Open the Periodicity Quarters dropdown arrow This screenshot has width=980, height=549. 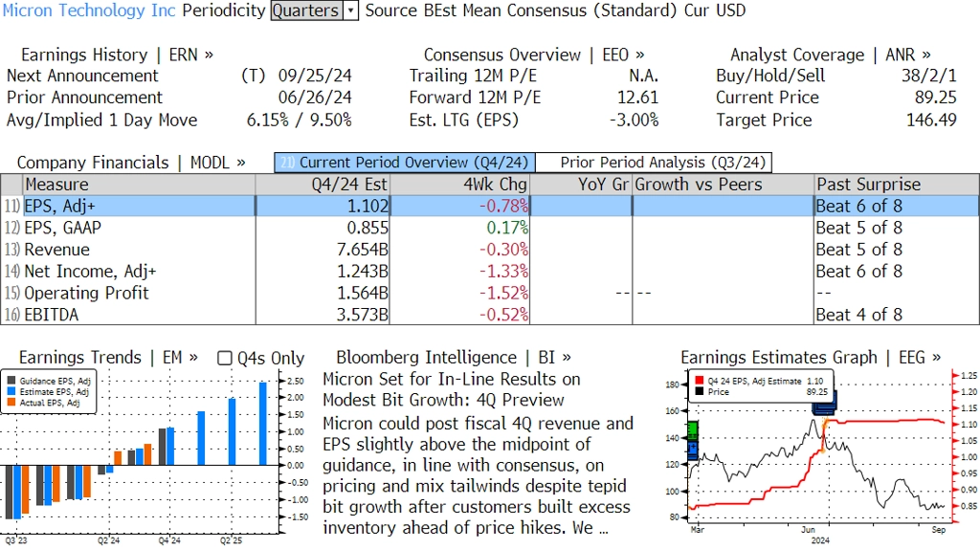351,11
